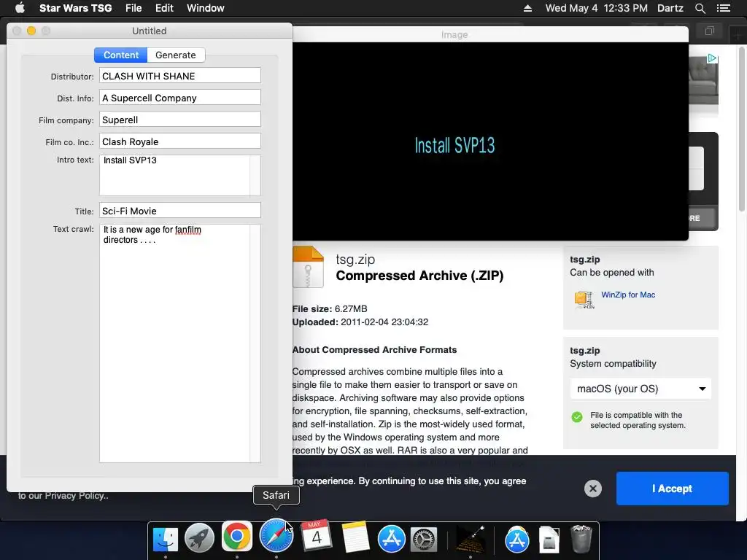The height and width of the screenshot is (560, 747).
Task: Dismiss the cookie banner with X icon
Action: [x=592, y=489]
